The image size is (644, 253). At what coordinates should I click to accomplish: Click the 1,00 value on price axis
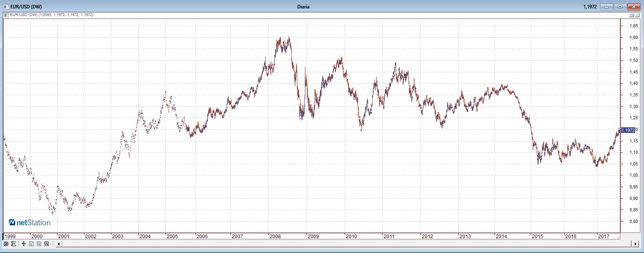(x=634, y=175)
